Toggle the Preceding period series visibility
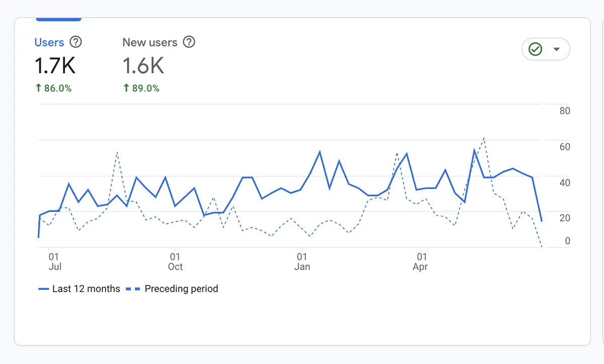This screenshot has height=364, width=604. tap(181, 288)
